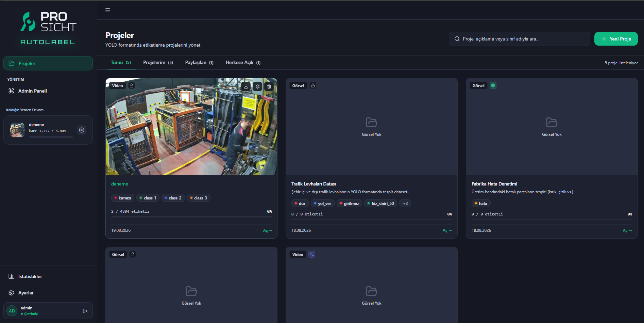This screenshot has width=644, height=323.
Task: Open the Projeler sidebar item
Action: pos(48,63)
